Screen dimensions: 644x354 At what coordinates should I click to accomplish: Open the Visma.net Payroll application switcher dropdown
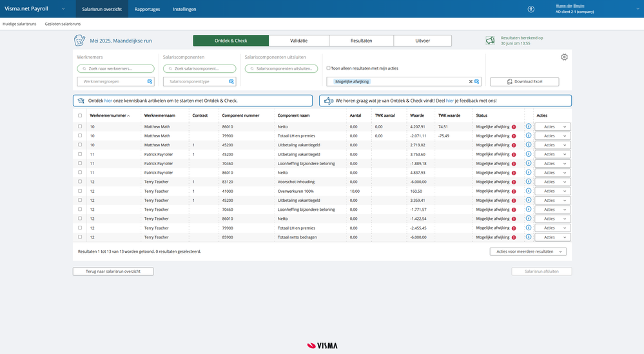coord(63,9)
